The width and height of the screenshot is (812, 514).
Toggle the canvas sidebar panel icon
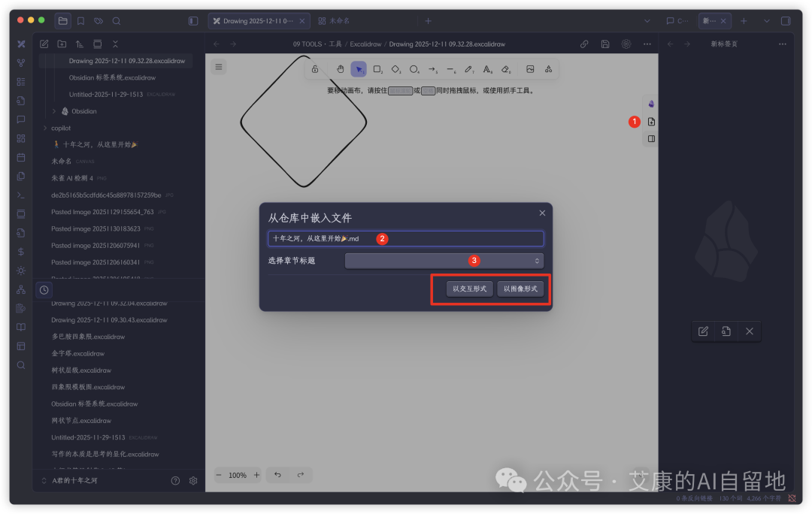tap(651, 139)
